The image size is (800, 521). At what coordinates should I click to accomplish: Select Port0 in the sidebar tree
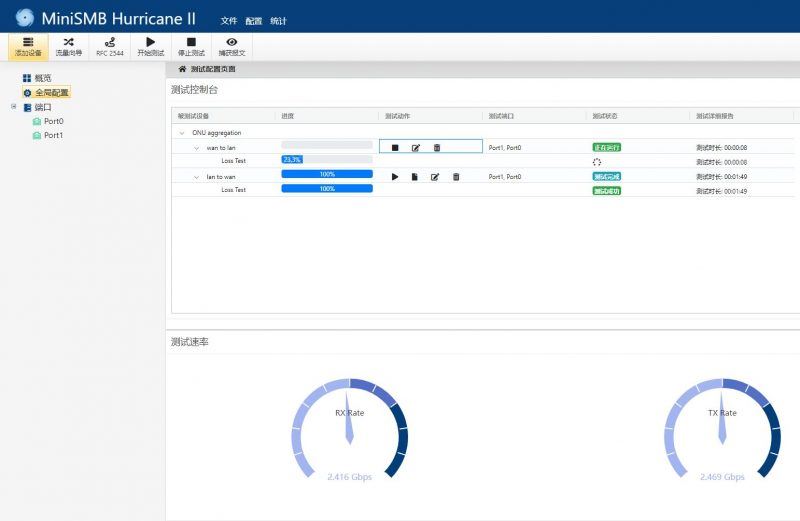point(53,121)
